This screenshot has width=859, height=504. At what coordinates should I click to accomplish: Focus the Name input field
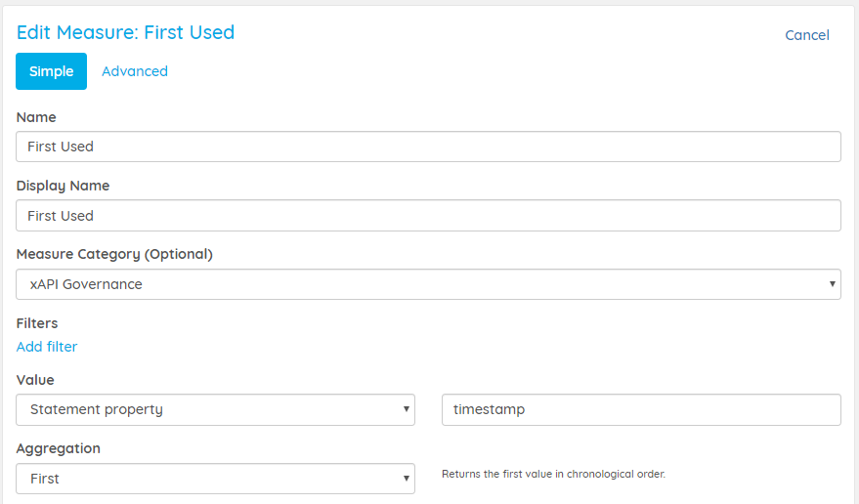(428, 147)
